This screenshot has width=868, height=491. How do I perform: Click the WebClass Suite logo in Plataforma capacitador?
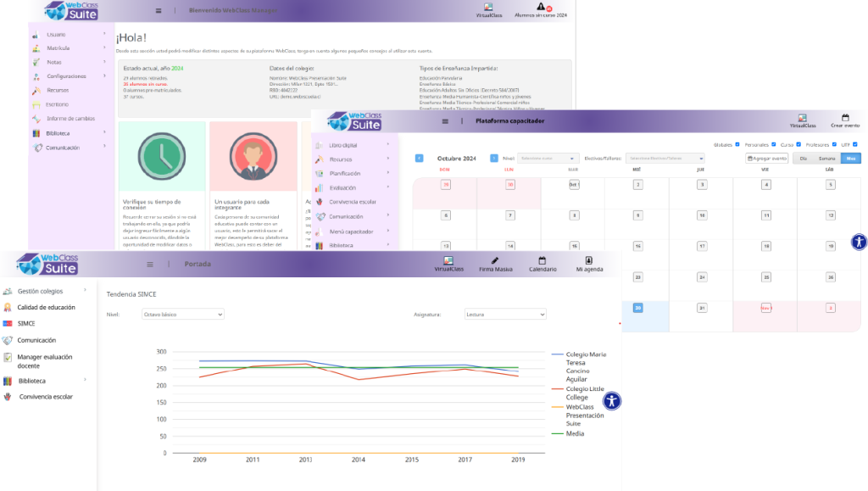[354, 121]
